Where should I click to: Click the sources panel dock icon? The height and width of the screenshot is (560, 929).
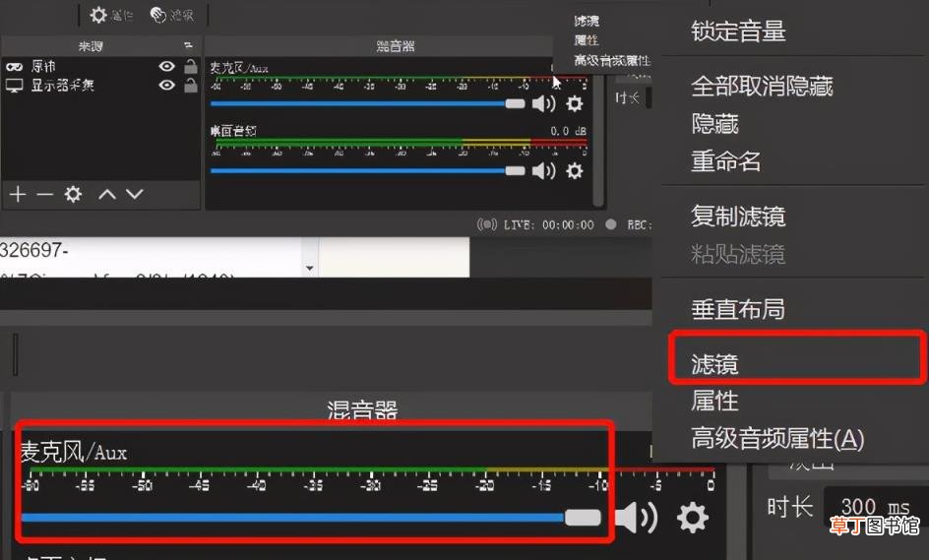click(188, 45)
